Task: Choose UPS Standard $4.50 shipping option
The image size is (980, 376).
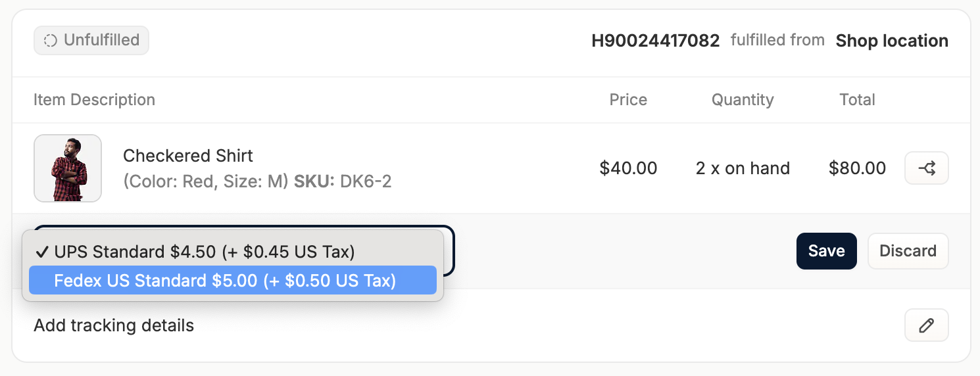Action: coord(233,252)
